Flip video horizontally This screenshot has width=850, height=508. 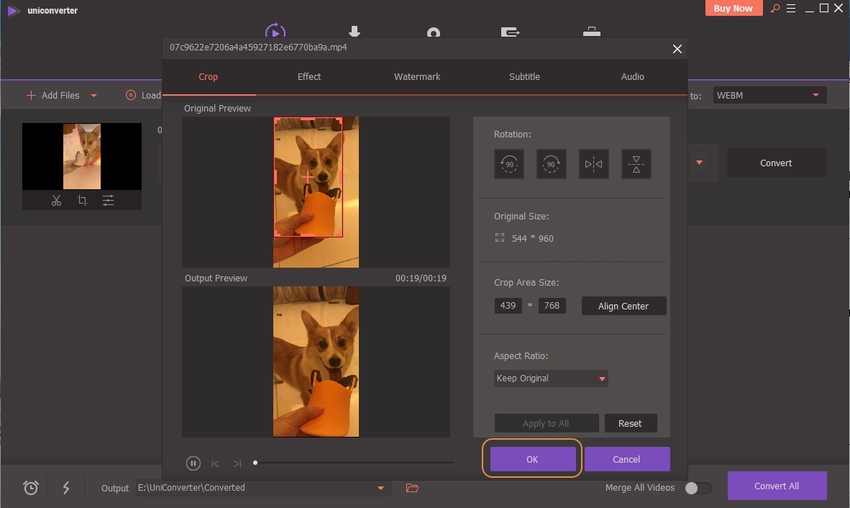click(x=593, y=164)
